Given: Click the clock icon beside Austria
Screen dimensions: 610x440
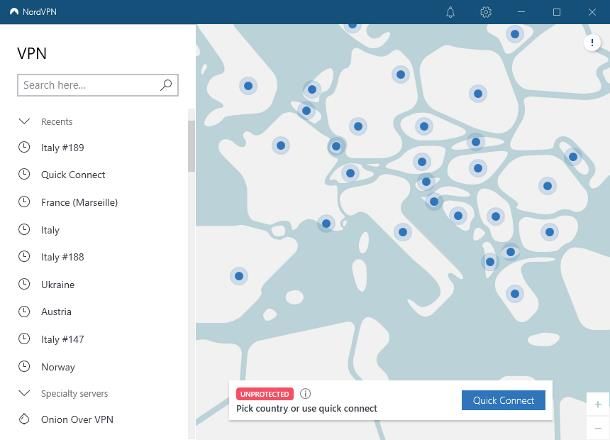Looking at the screenshot, I should (24, 311).
